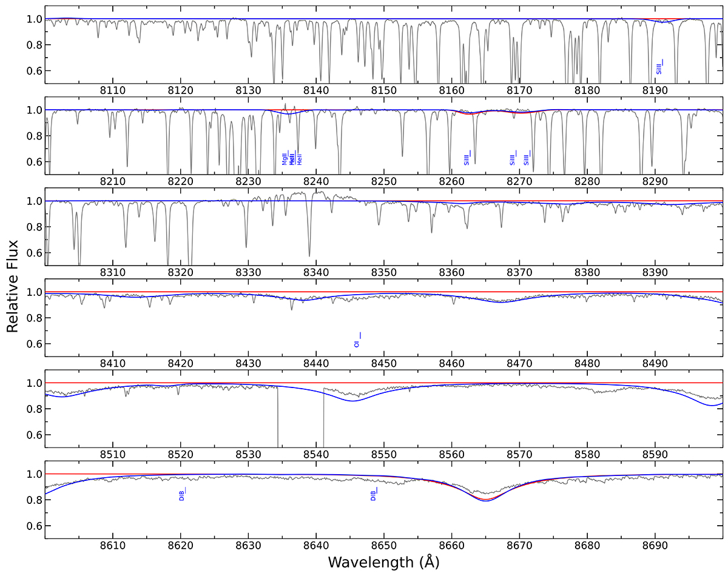The image size is (728, 573).
Task: Click the SiIII label near 8262
Action: [x=467, y=159]
